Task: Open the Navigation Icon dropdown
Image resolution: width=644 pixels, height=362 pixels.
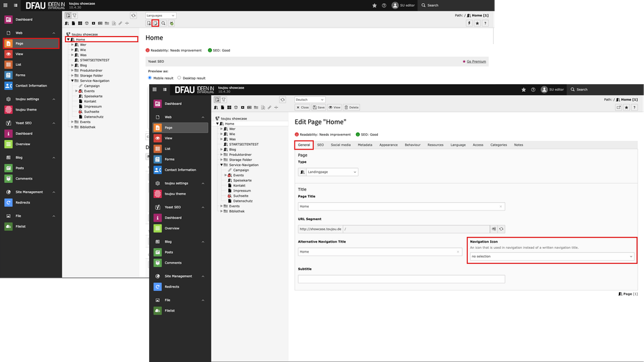Action: pyautogui.click(x=552, y=256)
